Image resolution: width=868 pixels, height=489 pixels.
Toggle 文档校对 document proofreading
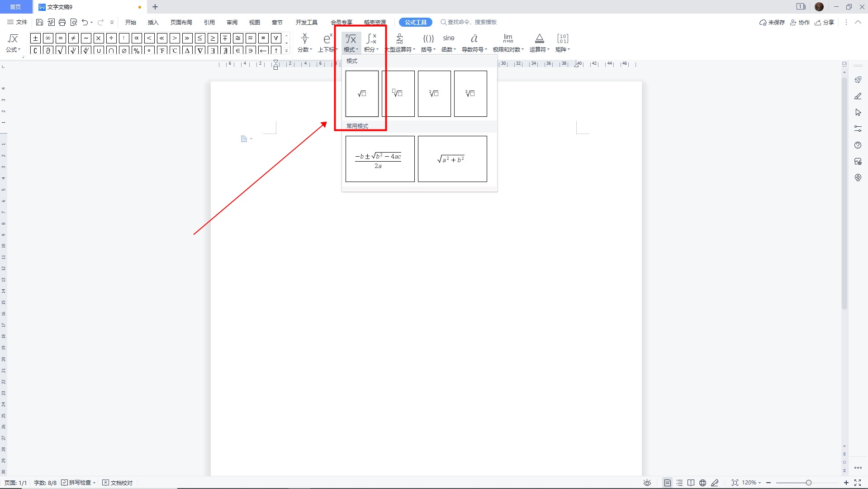click(118, 483)
